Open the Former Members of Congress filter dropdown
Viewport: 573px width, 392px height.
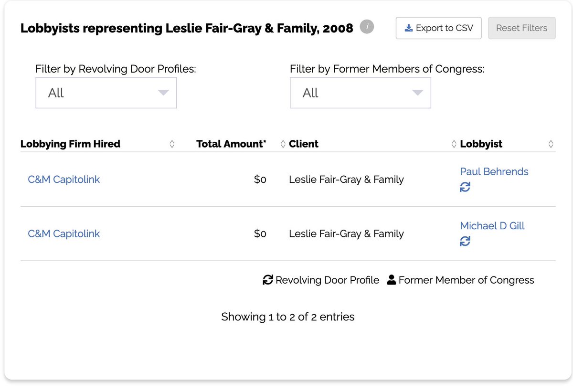[361, 93]
